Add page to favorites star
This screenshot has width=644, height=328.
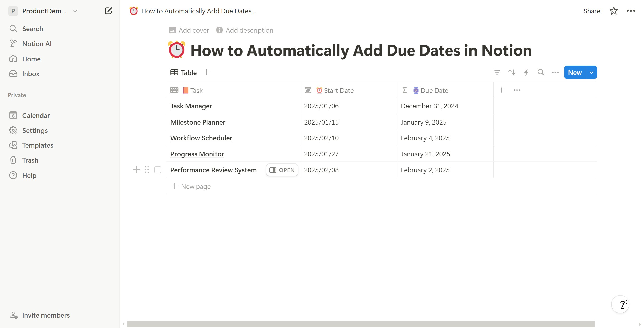tap(614, 11)
